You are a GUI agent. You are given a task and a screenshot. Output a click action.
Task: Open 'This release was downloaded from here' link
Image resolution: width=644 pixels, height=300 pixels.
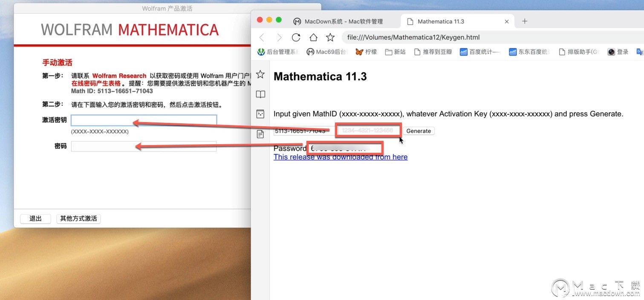click(x=341, y=157)
